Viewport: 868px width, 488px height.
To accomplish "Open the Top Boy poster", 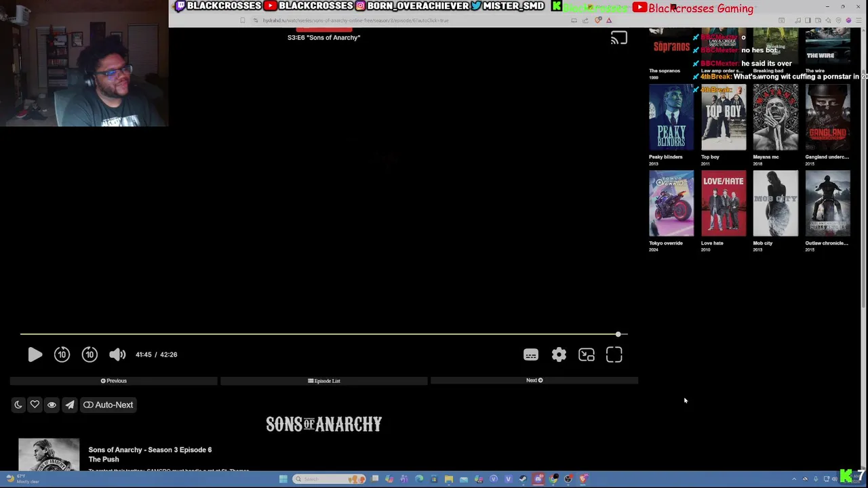I will click(x=724, y=117).
